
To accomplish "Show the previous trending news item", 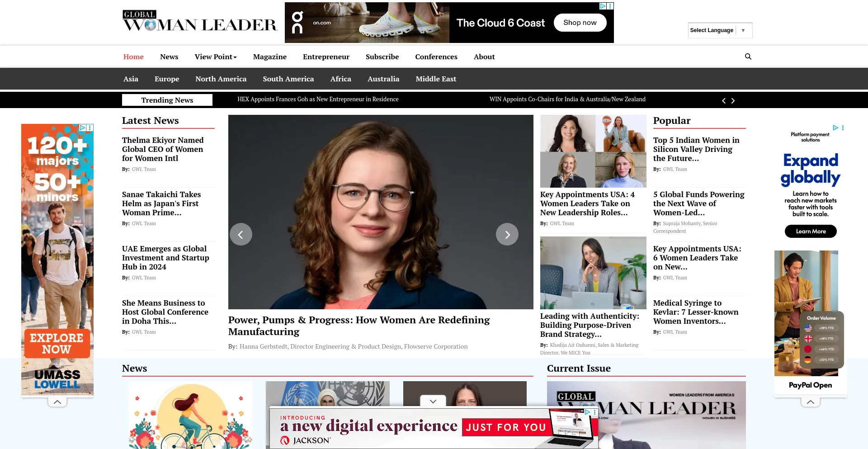I will 724,100.
